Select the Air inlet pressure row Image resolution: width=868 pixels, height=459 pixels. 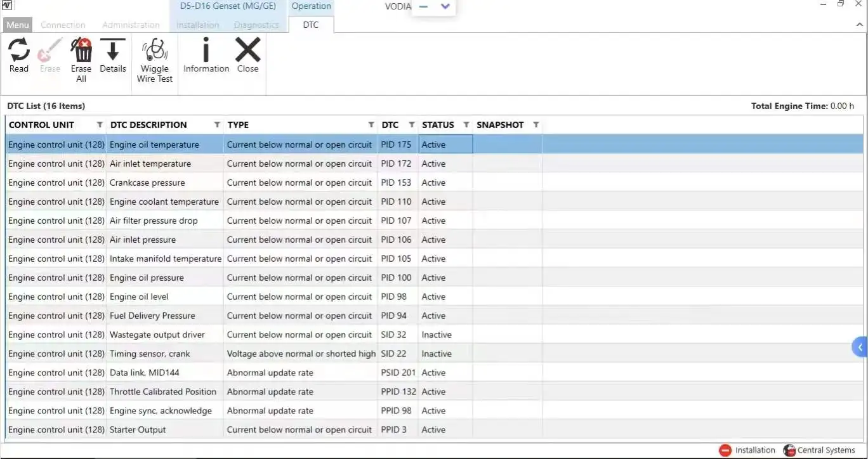click(434, 240)
